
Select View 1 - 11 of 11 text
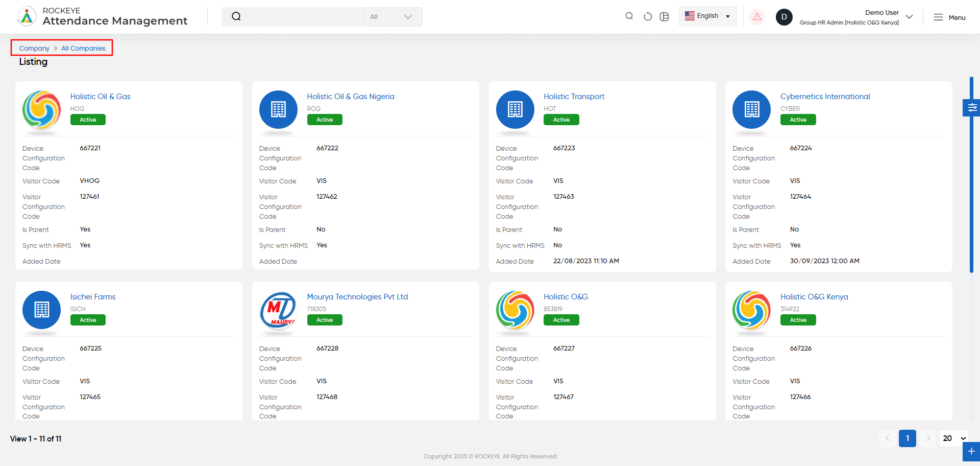tap(36, 439)
